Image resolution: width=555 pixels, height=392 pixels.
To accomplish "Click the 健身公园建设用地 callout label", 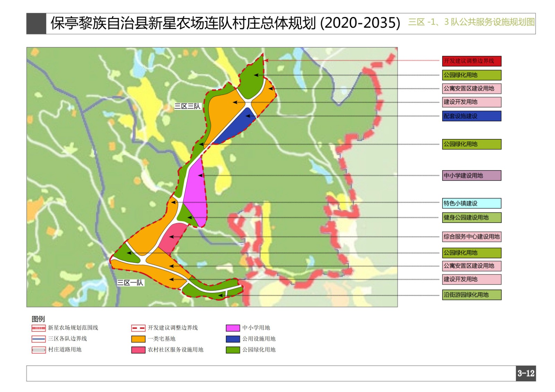I will click(471, 218).
